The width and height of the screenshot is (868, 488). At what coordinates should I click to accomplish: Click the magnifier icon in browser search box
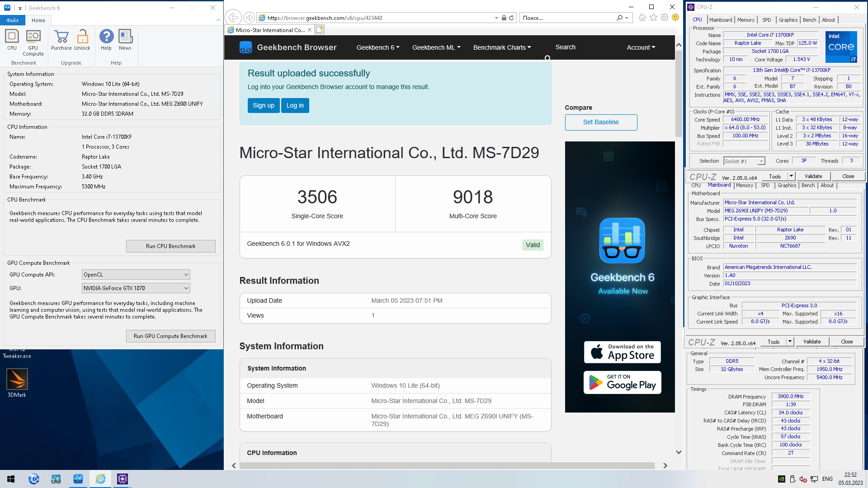619,18
